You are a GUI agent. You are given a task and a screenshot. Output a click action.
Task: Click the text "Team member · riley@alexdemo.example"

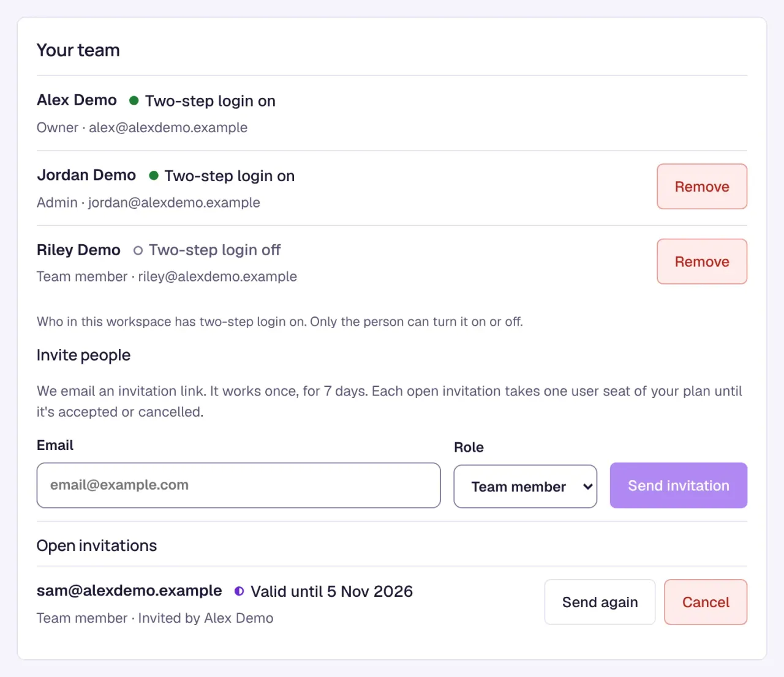pyautogui.click(x=167, y=277)
